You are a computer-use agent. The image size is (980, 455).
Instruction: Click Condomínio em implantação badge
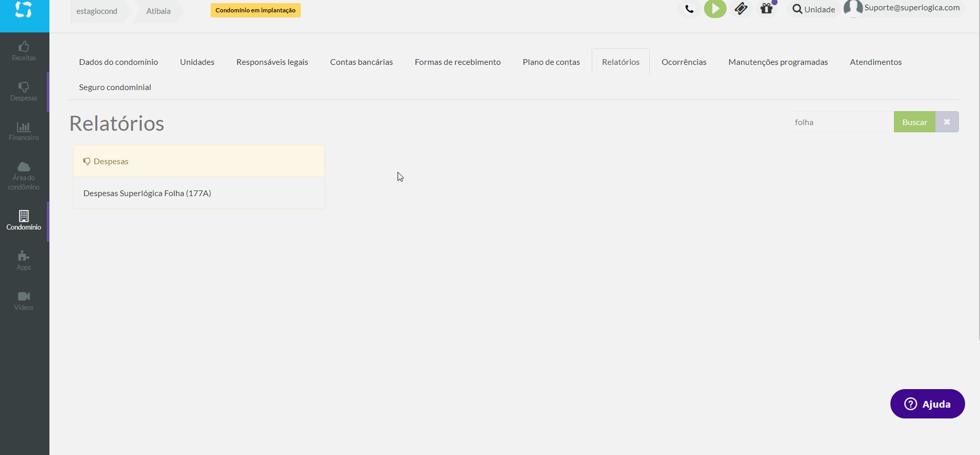(255, 10)
